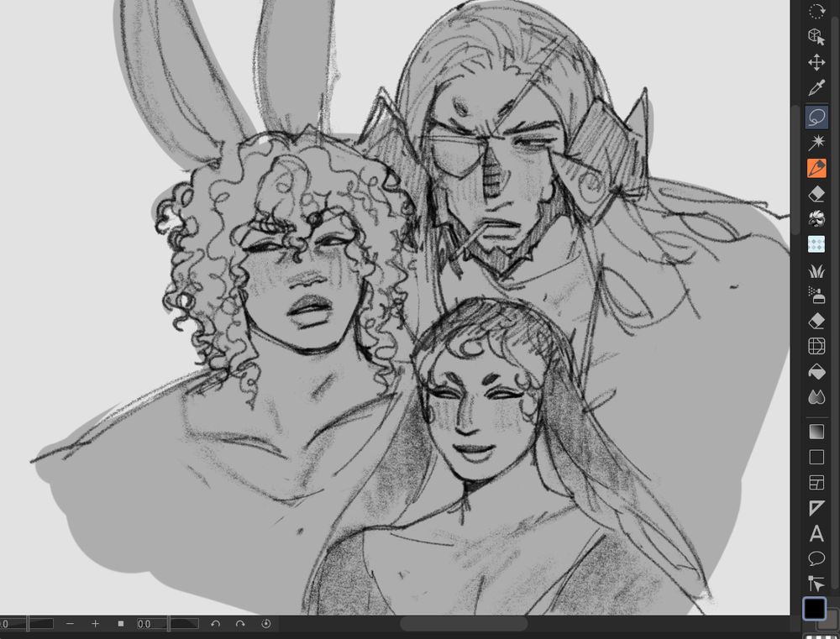Select the Eyedropper tool
840x639 pixels.
(816, 88)
